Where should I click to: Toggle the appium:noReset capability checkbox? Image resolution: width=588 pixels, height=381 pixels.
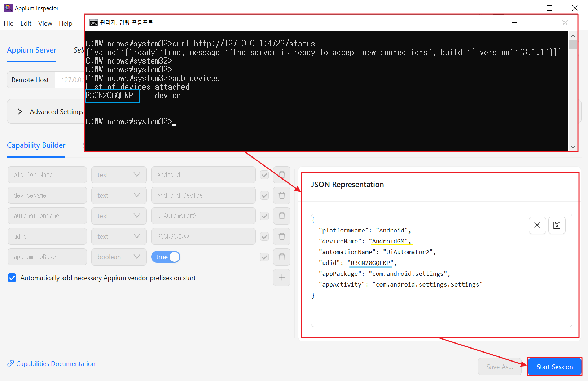[264, 257]
